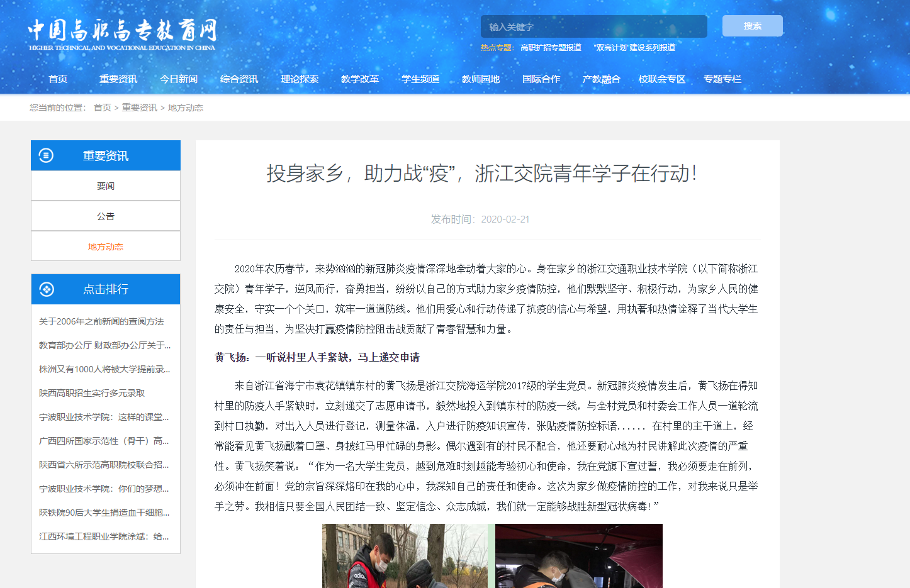Open “双高计划”建设系列报道 hot topic link
The height and width of the screenshot is (588, 910).
[634, 48]
